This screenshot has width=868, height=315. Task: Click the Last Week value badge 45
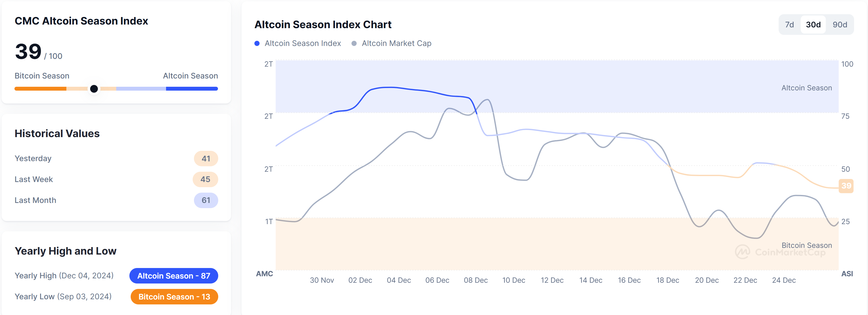point(205,179)
